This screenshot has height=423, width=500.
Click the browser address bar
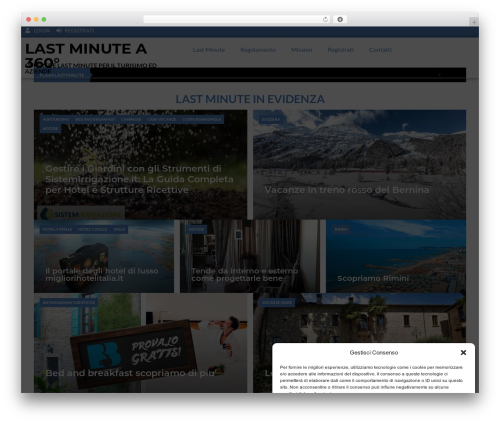[237, 20]
